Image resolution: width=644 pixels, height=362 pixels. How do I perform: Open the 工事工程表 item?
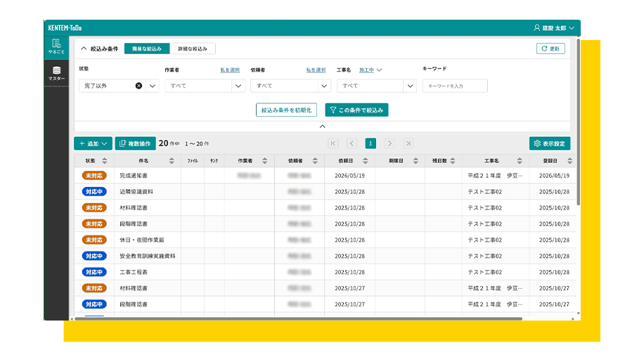(x=134, y=272)
